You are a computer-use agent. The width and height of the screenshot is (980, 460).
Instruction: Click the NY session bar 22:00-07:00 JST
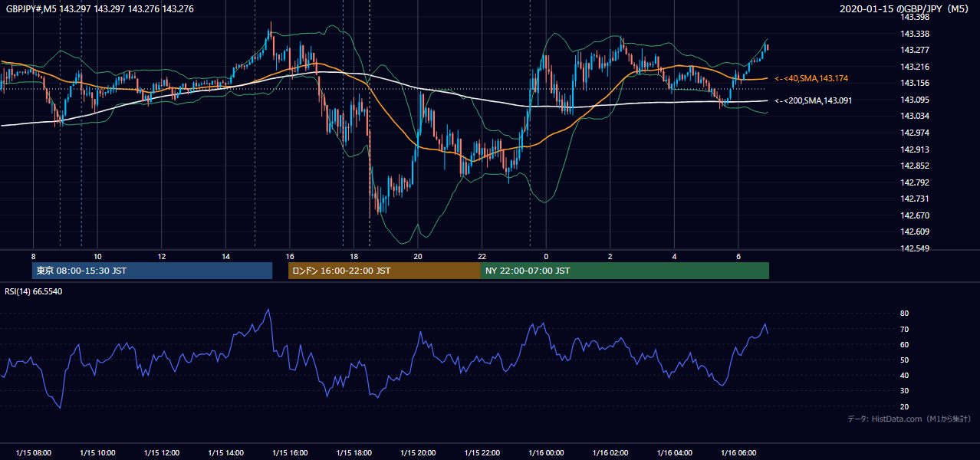(x=625, y=271)
